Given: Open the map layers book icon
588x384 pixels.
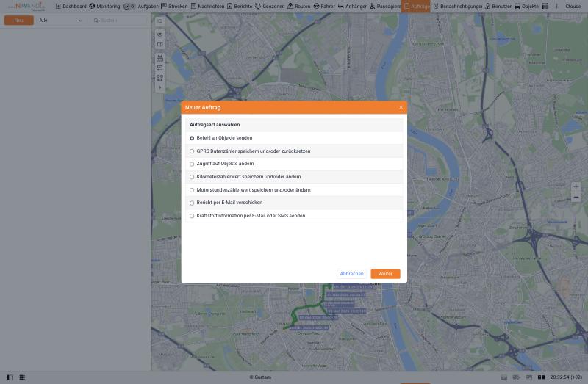Looking at the screenshot, I should pyautogui.click(x=159, y=44).
